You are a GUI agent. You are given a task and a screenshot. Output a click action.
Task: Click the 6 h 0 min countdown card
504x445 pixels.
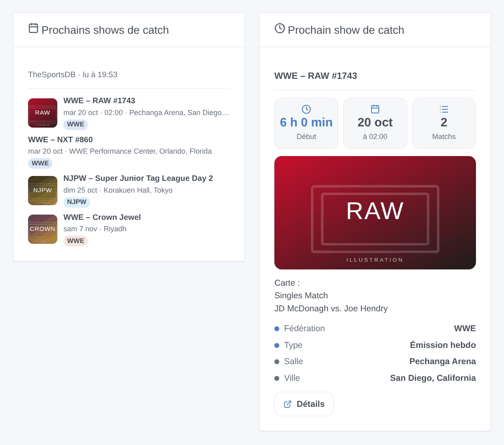[306, 123]
